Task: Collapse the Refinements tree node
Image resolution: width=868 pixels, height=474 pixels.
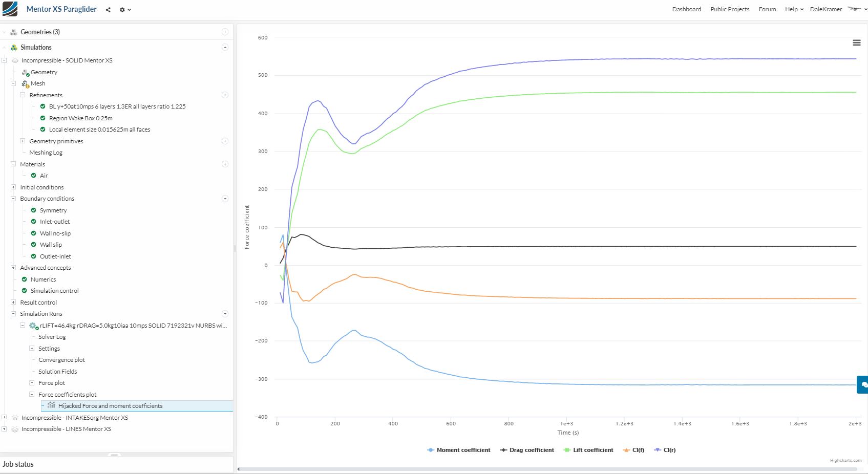Action: tap(23, 95)
